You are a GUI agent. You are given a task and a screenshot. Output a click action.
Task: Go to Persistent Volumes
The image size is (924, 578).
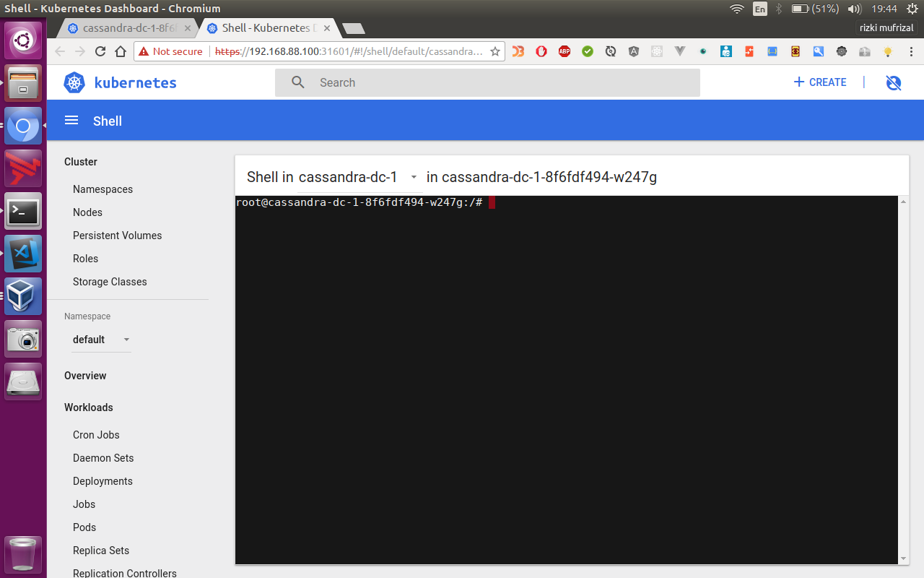117,236
